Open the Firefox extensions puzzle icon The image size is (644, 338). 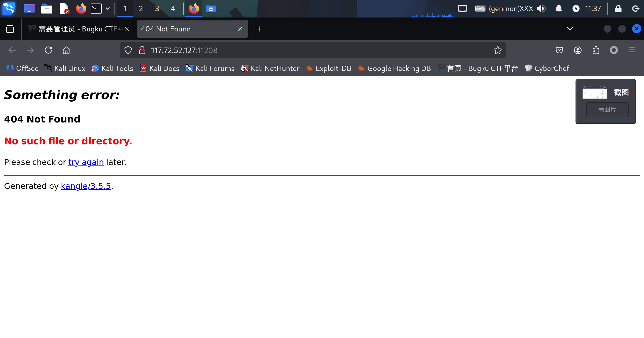[x=596, y=50]
